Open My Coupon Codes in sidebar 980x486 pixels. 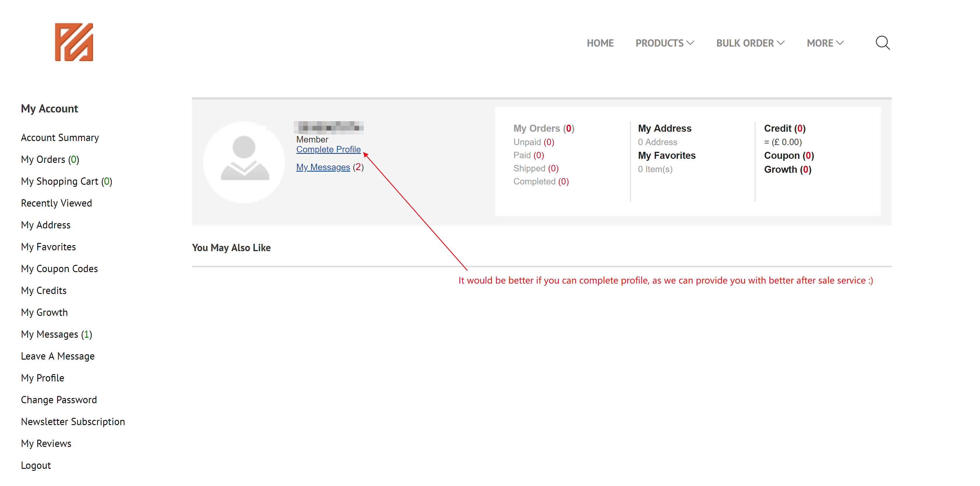[x=59, y=269]
